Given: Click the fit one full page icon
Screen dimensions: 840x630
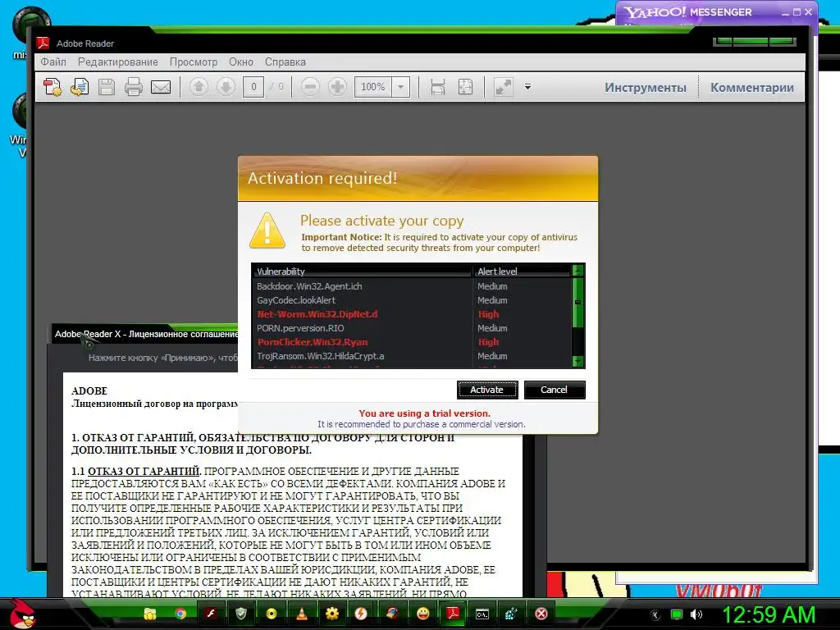Looking at the screenshot, I should (x=466, y=87).
